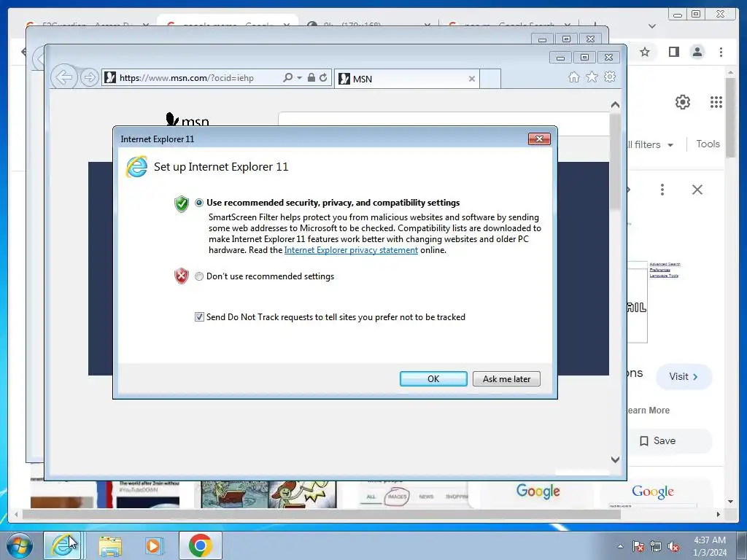Viewport: 747px width, 560px height.
Task: Open Action Center flag icon
Action: (x=638, y=546)
